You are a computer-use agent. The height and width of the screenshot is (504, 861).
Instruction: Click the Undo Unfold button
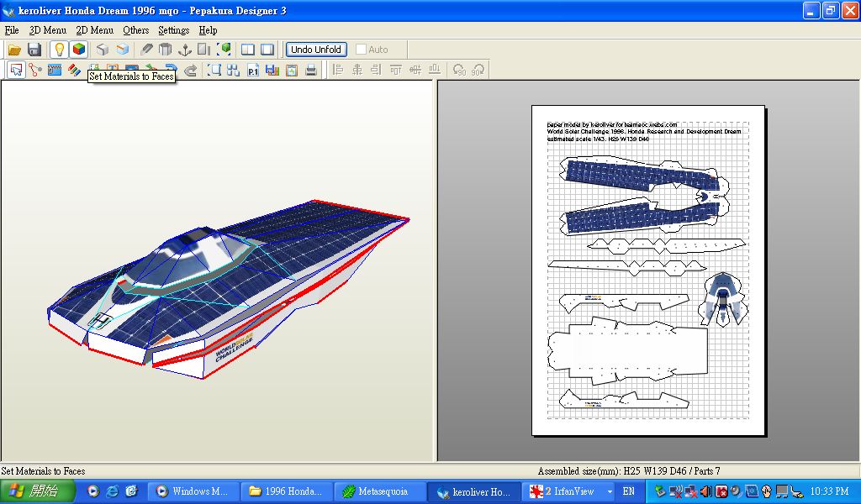[316, 50]
